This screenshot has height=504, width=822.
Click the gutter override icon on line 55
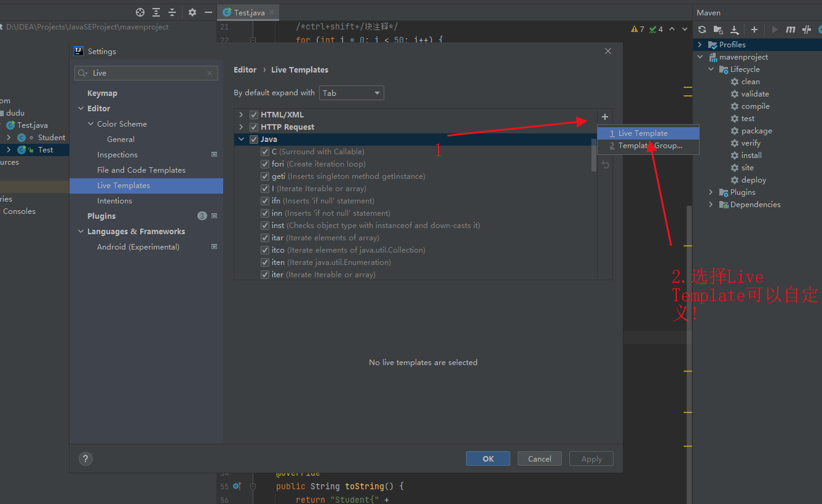(x=237, y=486)
